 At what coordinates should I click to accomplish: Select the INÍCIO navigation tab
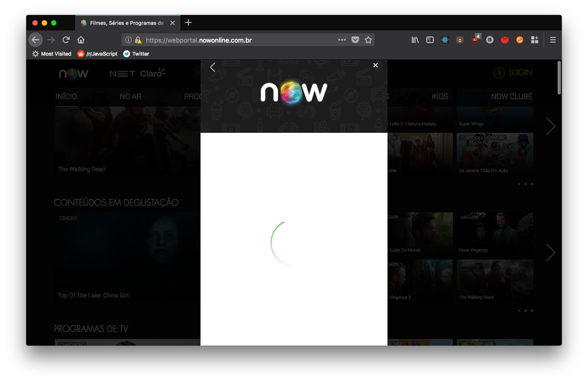[x=66, y=96]
